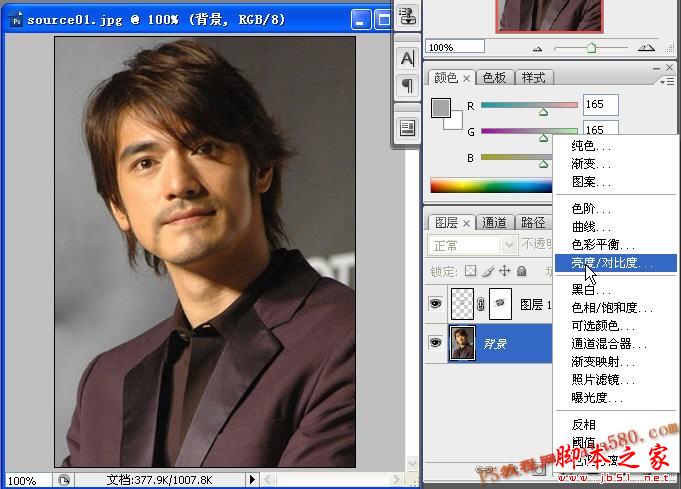The image size is (681, 489).
Task: Choose 曝光度... menu item
Action: [x=615, y=397]
